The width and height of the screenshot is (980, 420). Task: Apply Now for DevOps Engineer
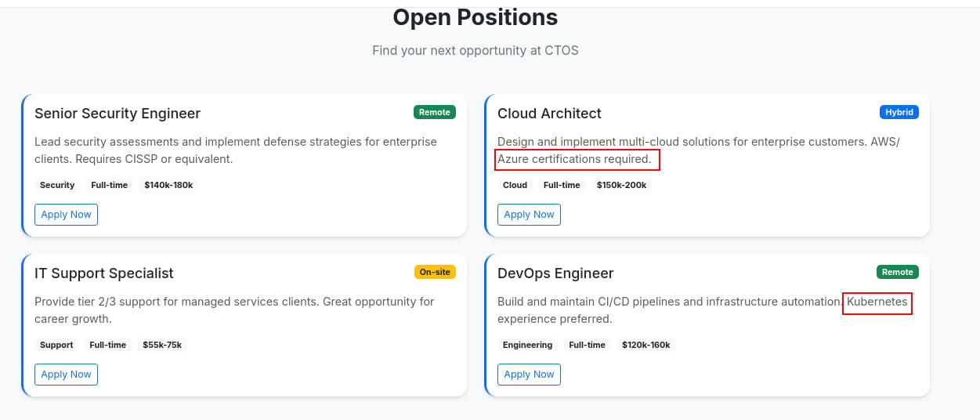529,375
